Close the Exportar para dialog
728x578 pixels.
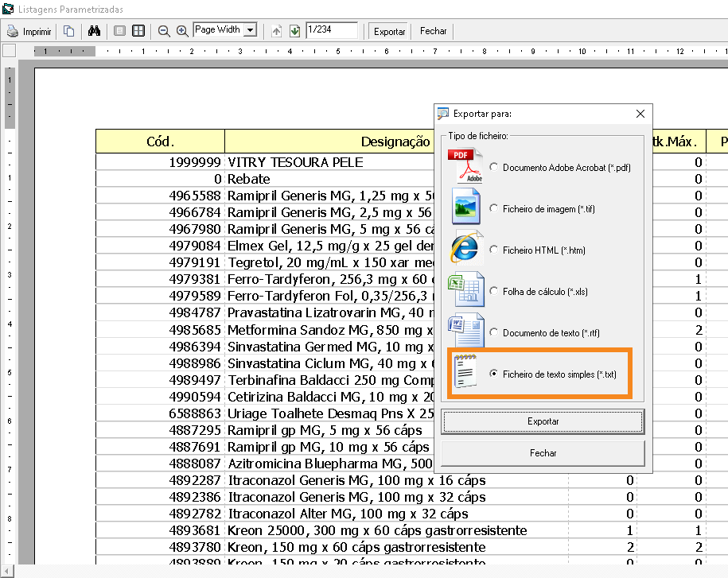(x=640, y=114)
